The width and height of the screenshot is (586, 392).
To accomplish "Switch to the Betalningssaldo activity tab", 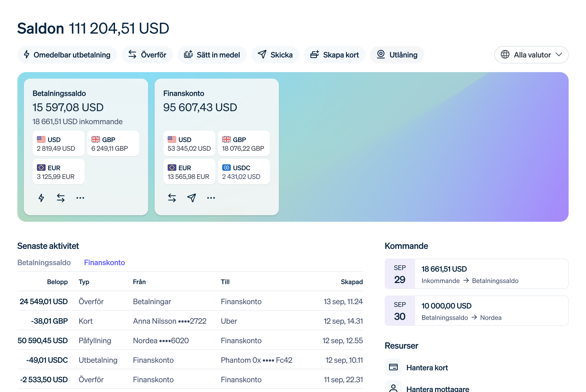I will click(44, 262).
